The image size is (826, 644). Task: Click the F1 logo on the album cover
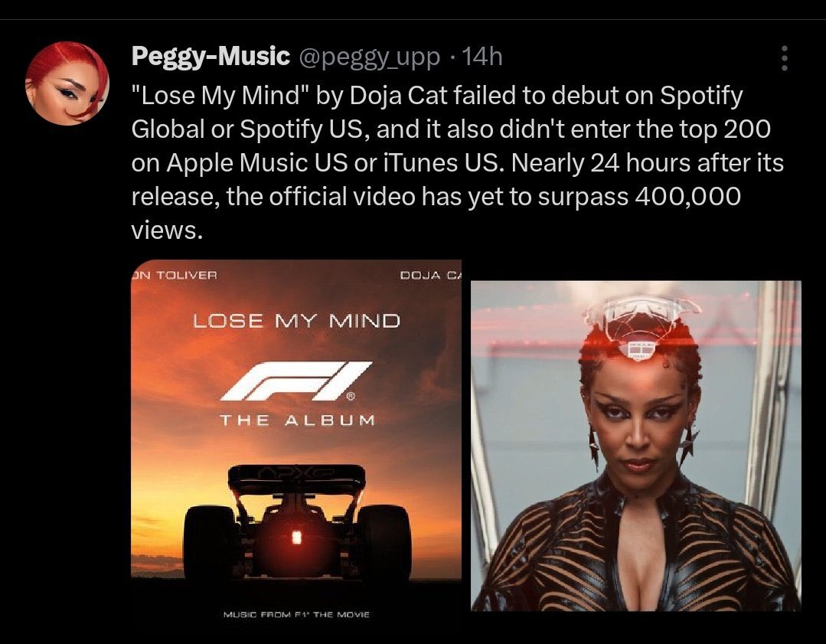click(296, 381)
